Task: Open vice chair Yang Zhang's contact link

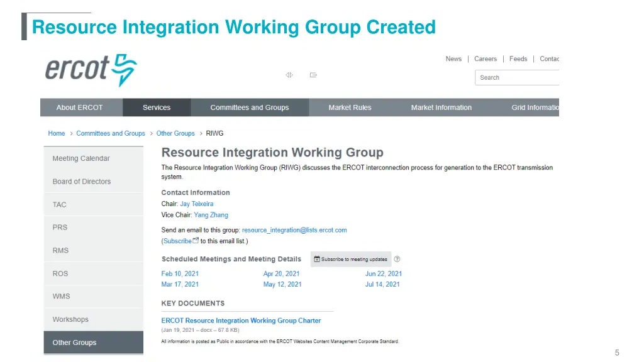Action: point(211,215)
